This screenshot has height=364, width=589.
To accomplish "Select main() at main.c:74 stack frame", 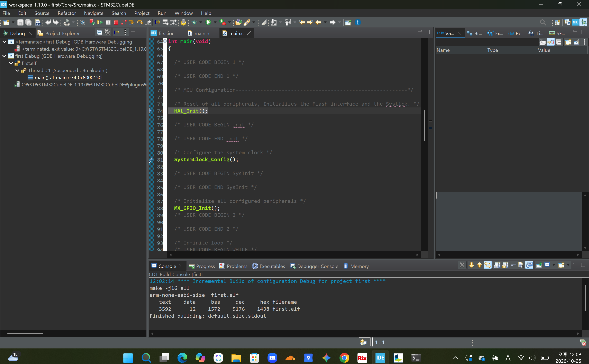I will coord(65,78).
